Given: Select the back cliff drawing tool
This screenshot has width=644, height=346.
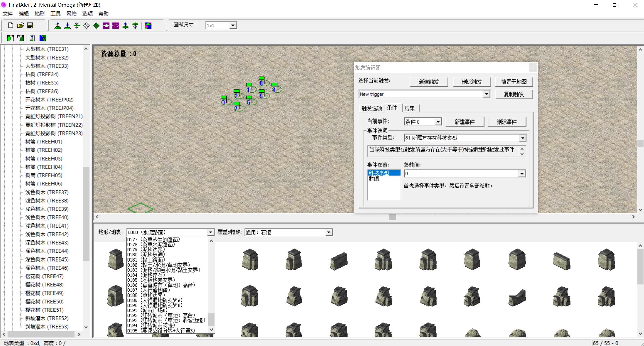Looking at the screenshot, I should click(x=20, y=38).
